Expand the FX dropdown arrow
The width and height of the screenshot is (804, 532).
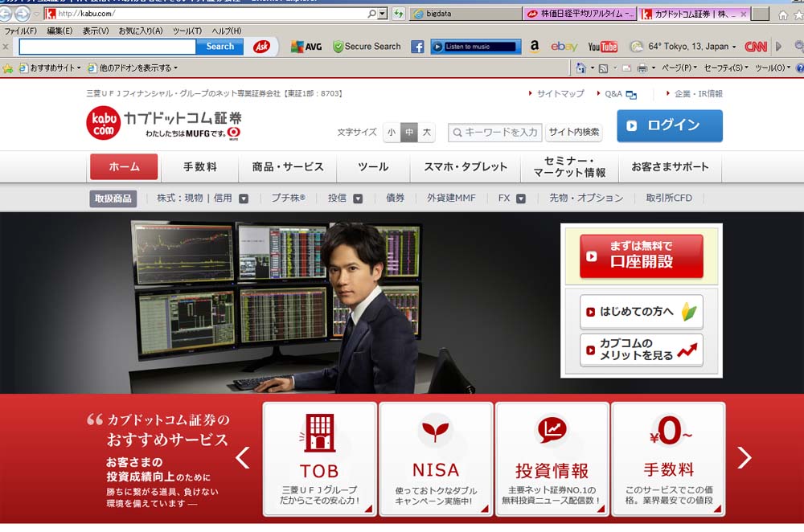521,198
